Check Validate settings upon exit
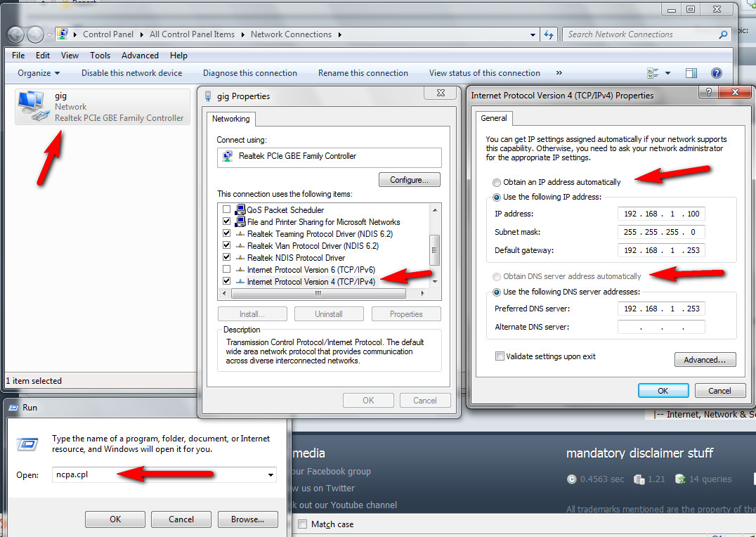 pyautogui.click(x=500, y=356)
